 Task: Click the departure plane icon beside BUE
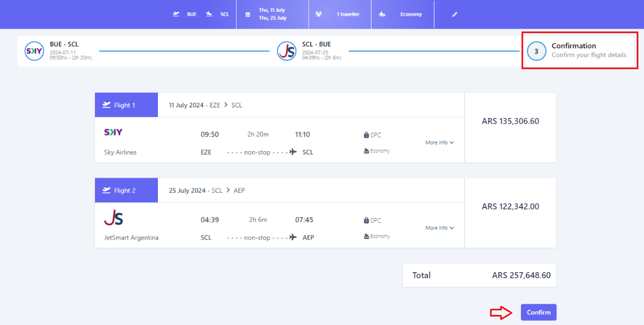coord(176,14)
